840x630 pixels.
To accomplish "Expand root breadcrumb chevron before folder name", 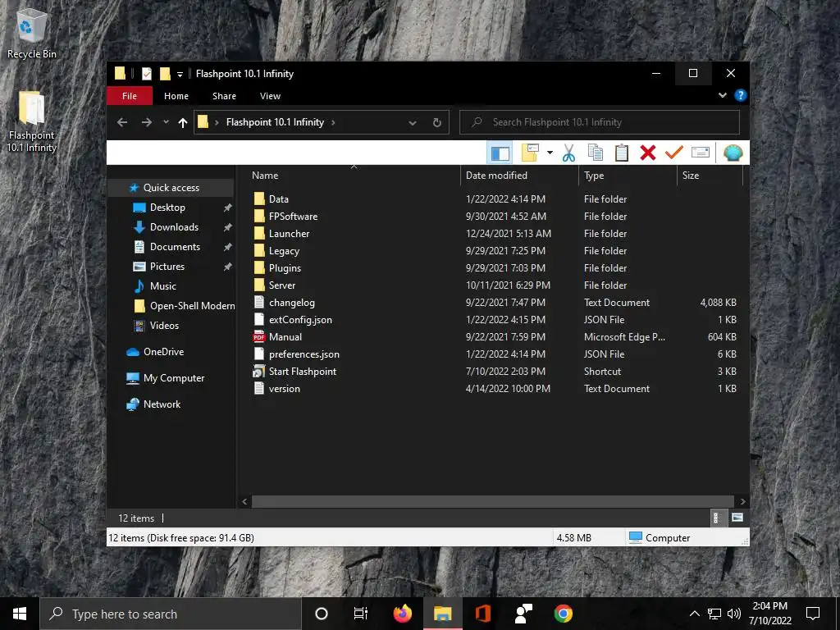I will 217,123.
